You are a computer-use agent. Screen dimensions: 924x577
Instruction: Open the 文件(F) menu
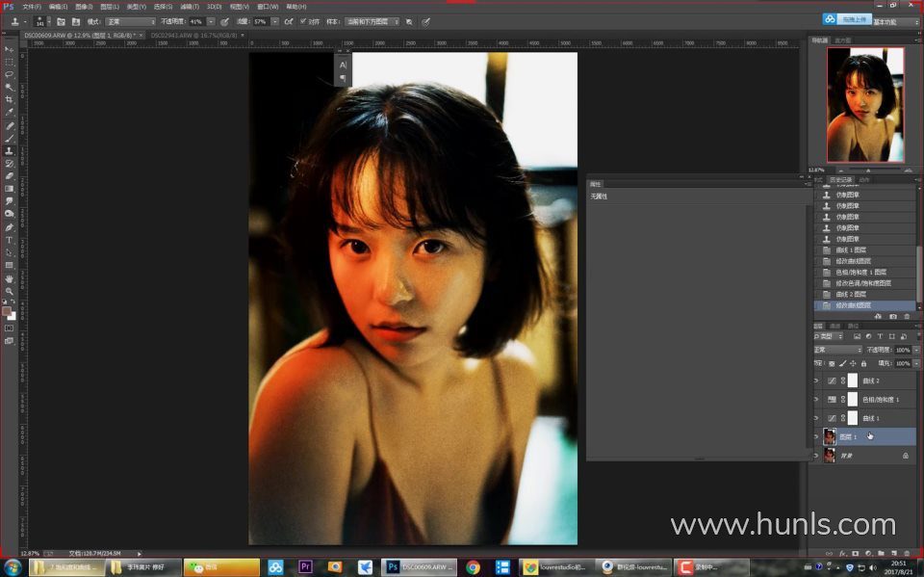coord(32,7)
